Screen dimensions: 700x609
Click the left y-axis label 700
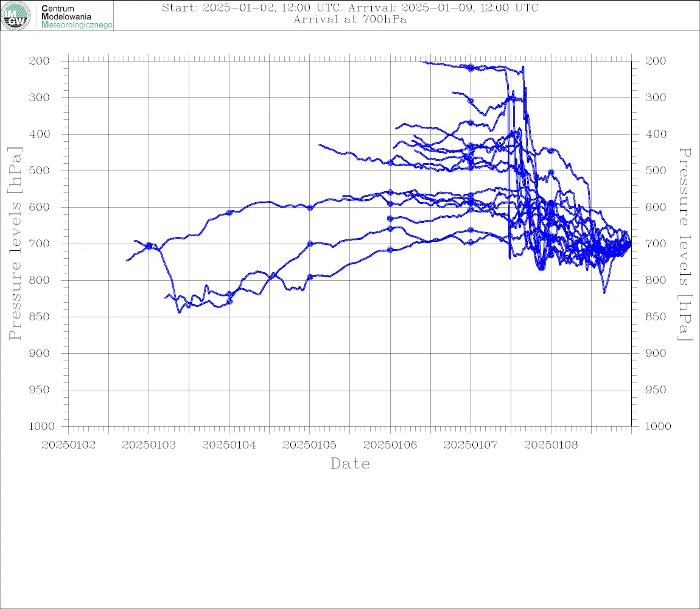tap(40, 244)
